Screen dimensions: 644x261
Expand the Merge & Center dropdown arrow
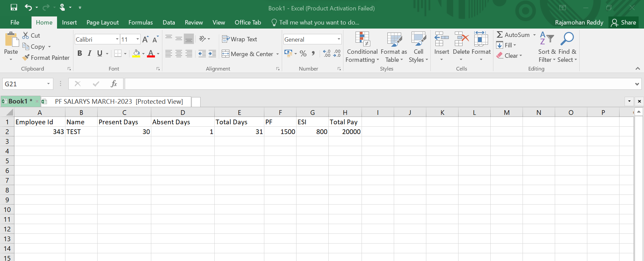pyautogui.click(x=277, y=54)
